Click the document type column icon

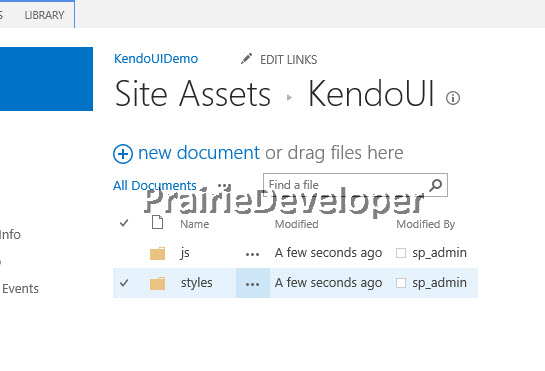[x=157, y=222]
